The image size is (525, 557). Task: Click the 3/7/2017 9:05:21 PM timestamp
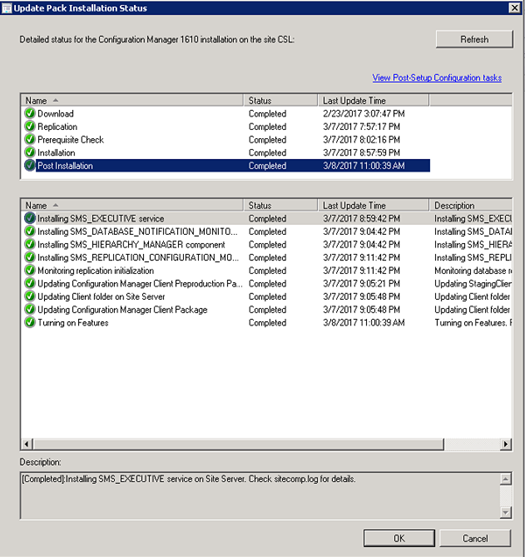coord(362,283)
